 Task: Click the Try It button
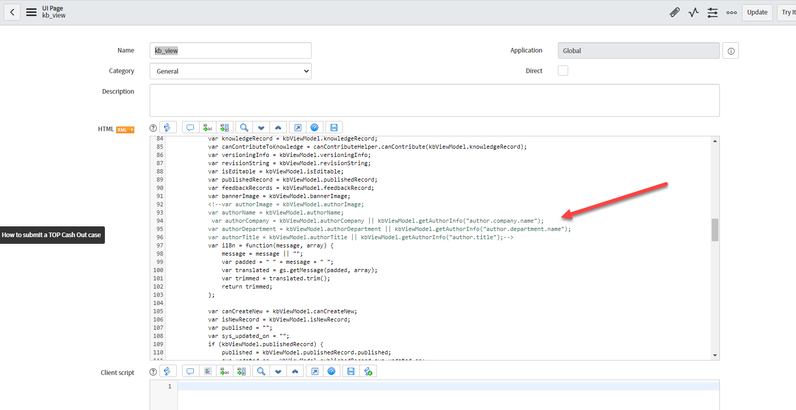click(788, 12)
